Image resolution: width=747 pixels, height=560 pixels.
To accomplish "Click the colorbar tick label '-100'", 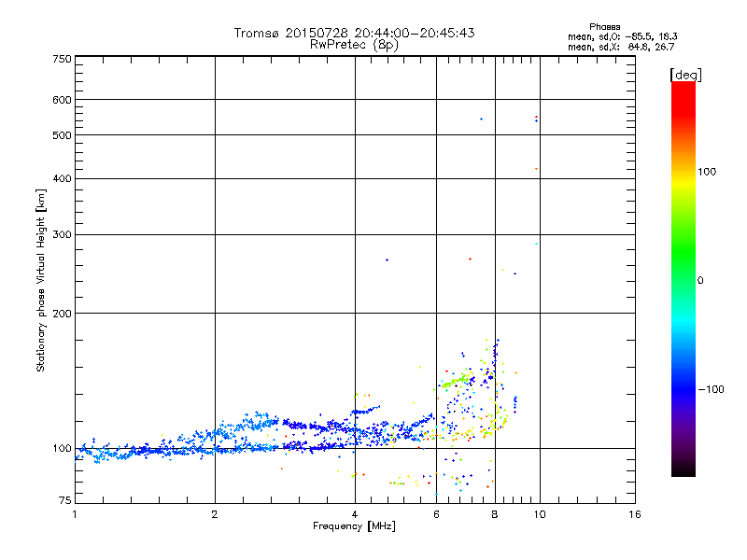I will click(x=711, y=389).
